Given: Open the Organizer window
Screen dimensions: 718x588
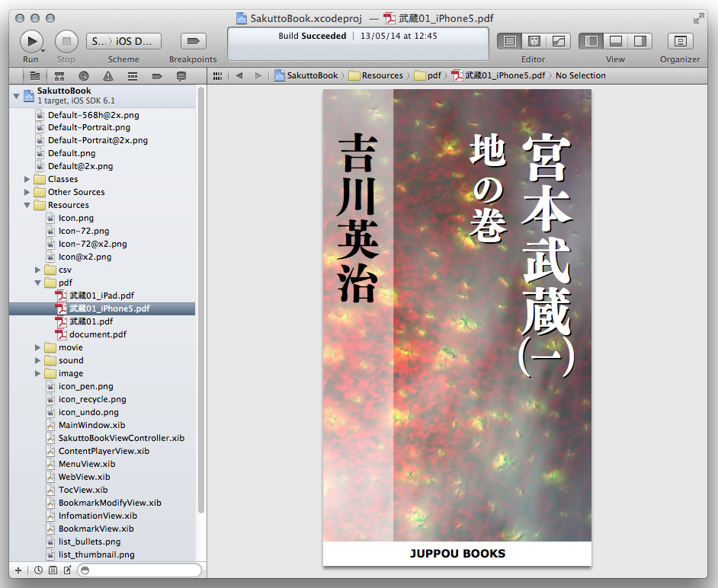Looking at the screenshot, I should (x=680, y=41).
